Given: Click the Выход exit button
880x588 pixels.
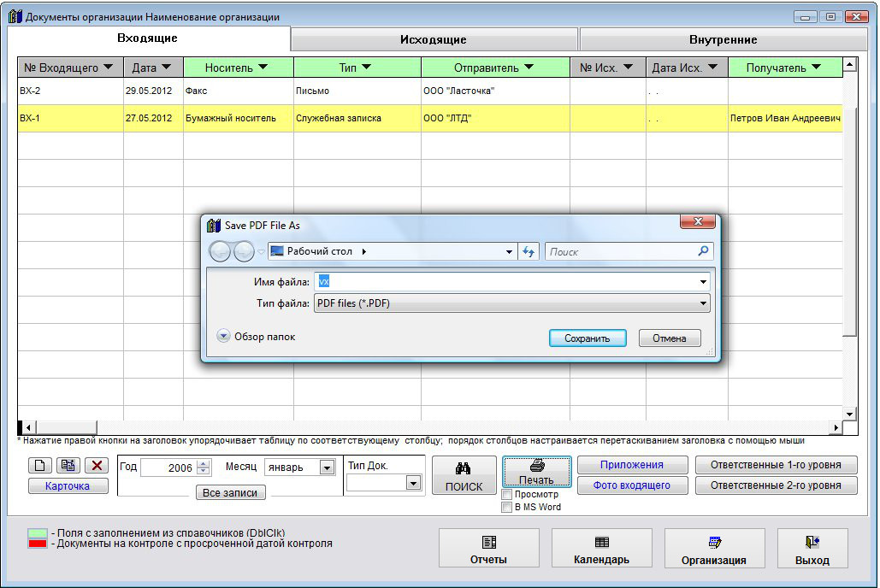Looking at the screenshot, I should [x=812, y=550].
